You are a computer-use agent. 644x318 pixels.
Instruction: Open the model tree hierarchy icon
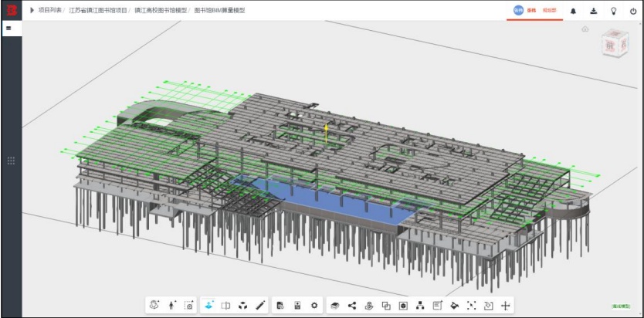click(x=420, y=306)
